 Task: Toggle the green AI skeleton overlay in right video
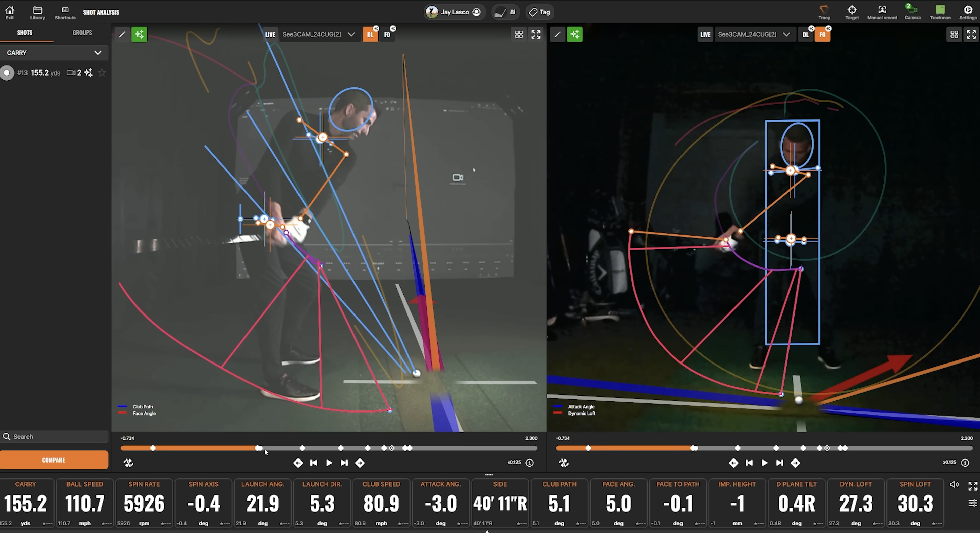tap(575, 34)
